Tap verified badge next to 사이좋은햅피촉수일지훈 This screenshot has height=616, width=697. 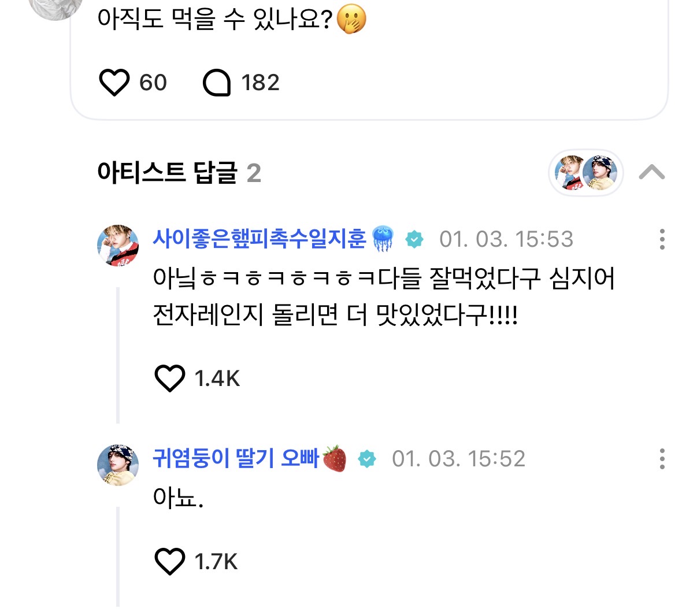tap(414, 239)
